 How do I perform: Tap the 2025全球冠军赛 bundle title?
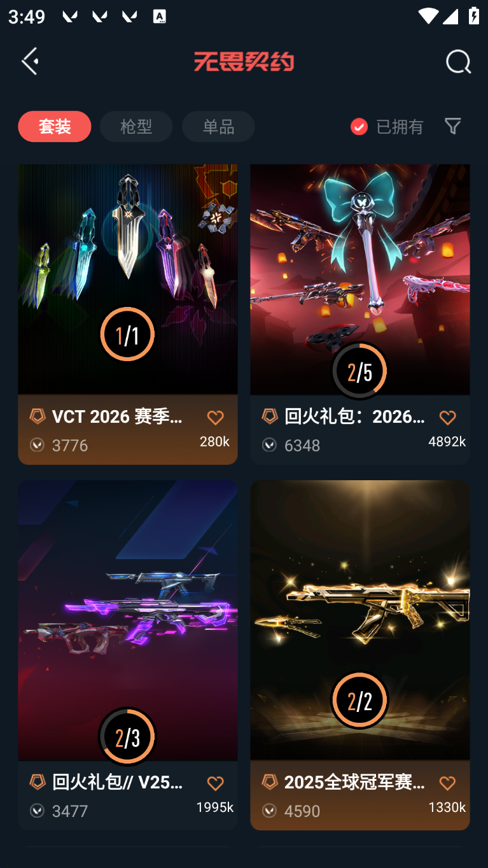tap(354, 782)
